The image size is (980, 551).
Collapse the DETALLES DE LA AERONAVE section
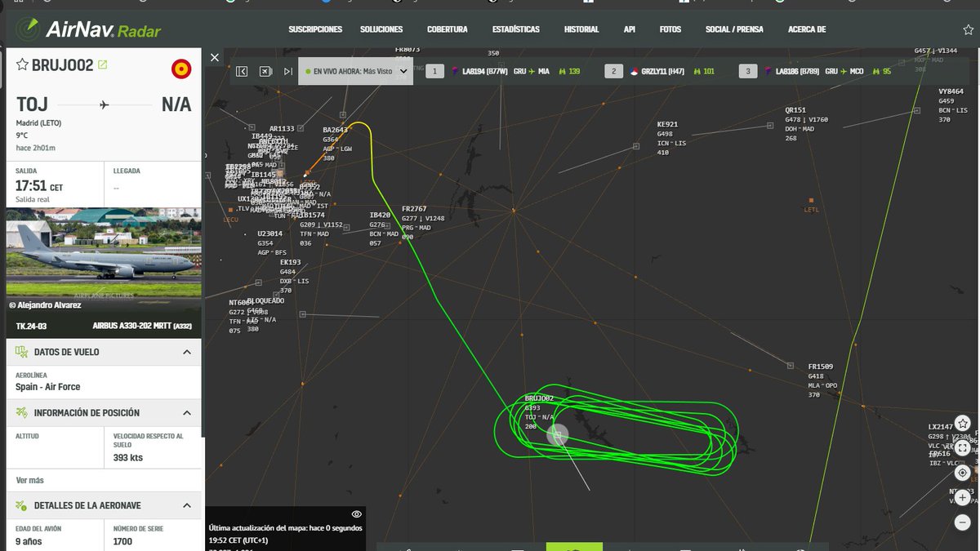point(186,505)
